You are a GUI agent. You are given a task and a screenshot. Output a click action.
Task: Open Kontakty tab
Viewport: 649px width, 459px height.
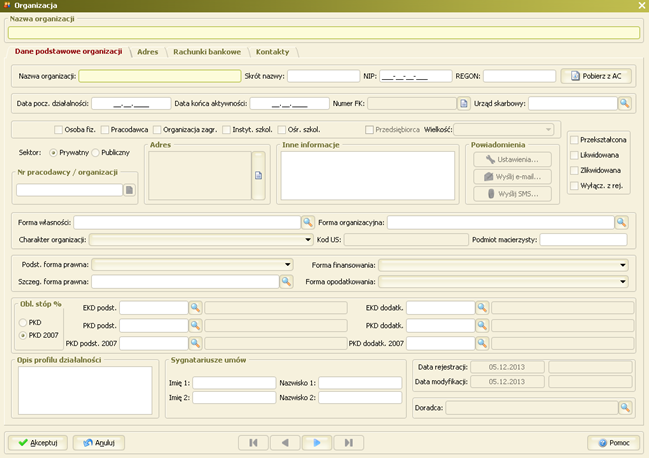tap(272, 52)
